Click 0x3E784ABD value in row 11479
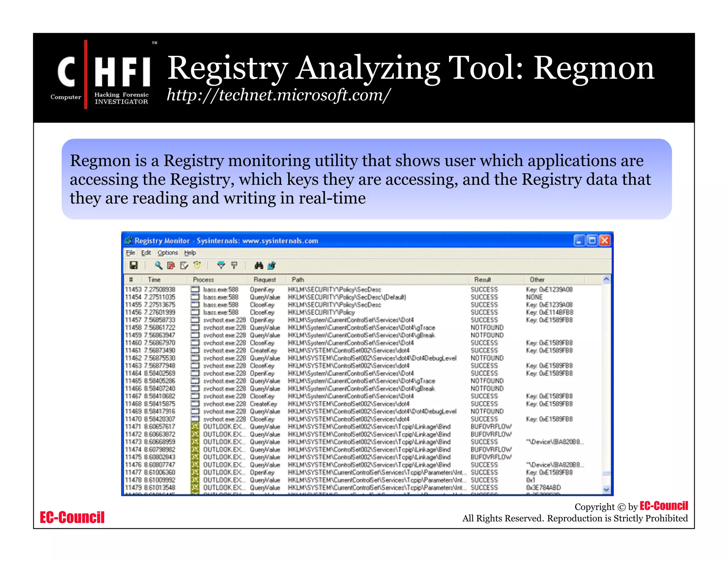 click(543, 487)
